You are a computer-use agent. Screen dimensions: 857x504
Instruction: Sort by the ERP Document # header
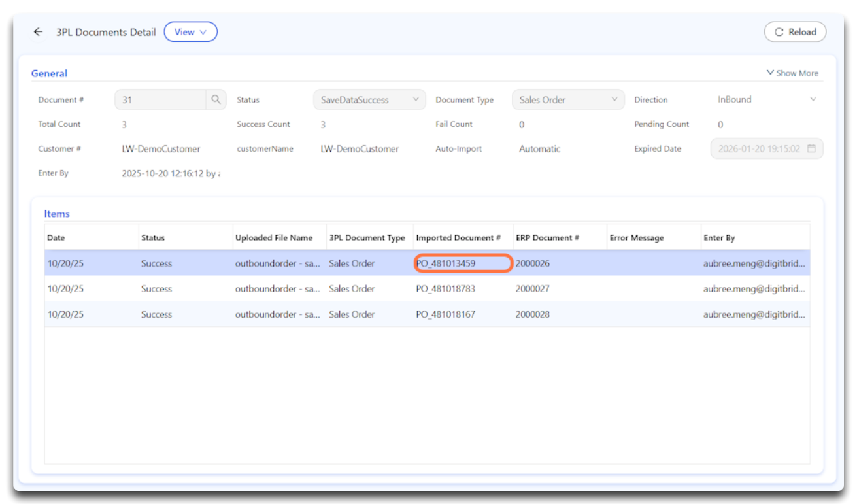point(547,238)
